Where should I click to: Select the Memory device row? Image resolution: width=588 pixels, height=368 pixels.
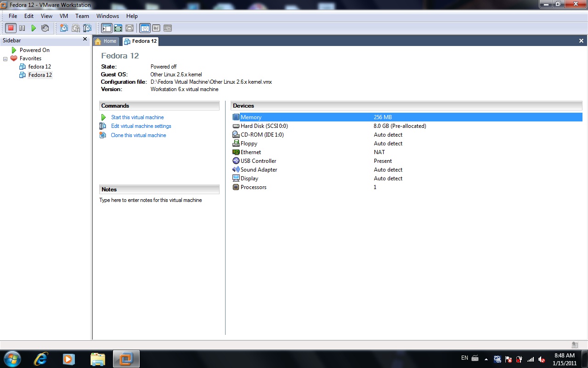[407, 117]
